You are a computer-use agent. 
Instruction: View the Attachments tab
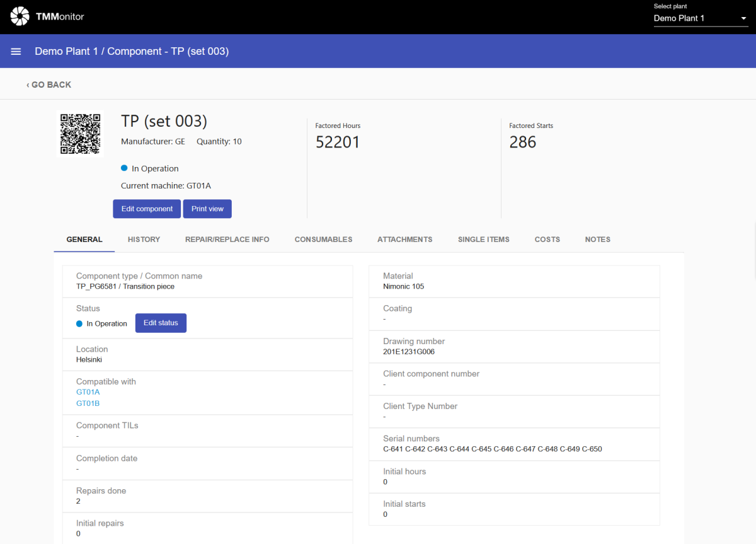pos(404,240)
